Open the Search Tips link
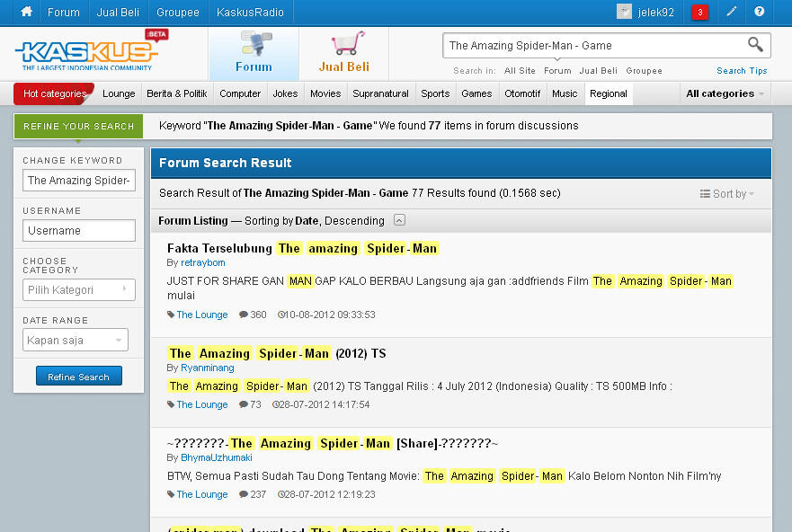 click(742, 71)
